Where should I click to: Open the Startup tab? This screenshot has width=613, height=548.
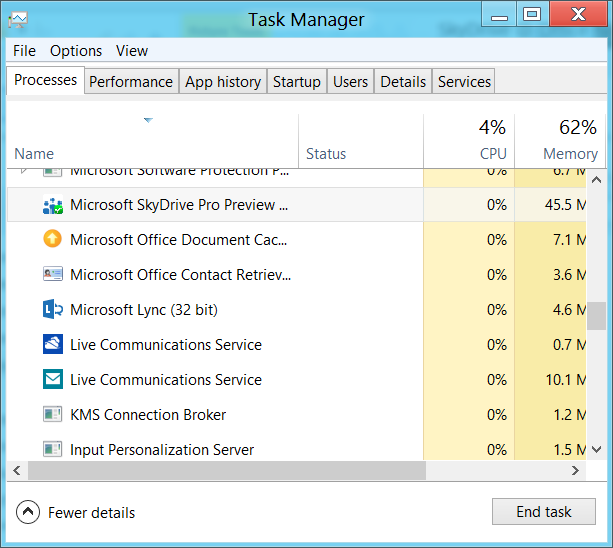click(x=297, y=82)
